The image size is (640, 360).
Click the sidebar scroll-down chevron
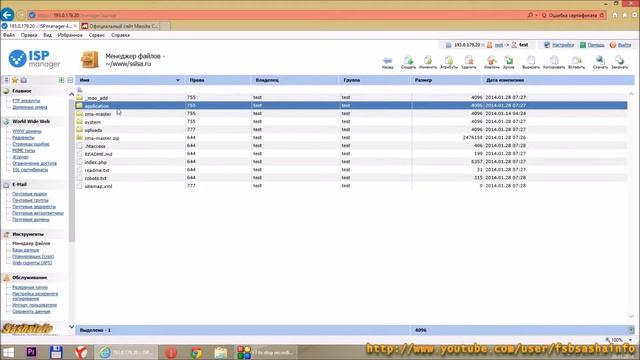(x=71, y=327)
